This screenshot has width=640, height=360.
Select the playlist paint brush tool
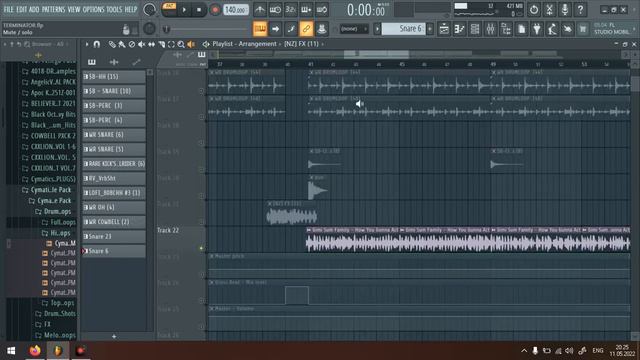pyautogui.click(x=122, y=44)
